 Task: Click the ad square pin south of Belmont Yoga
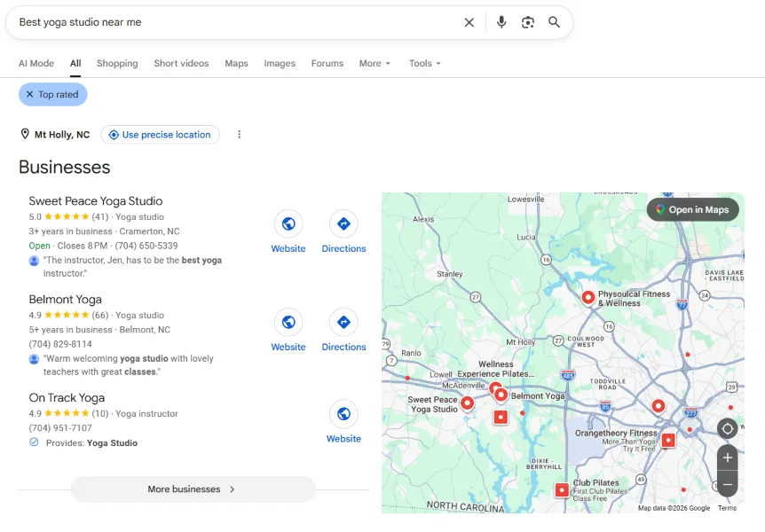(501, 418)
